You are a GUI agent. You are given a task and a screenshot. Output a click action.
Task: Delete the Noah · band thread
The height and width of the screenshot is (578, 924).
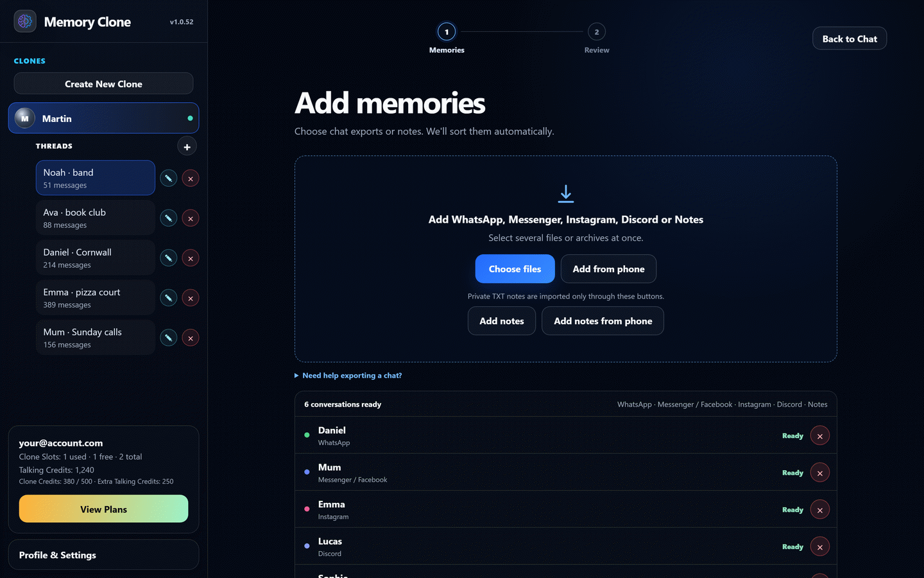[x=191, y=178]
